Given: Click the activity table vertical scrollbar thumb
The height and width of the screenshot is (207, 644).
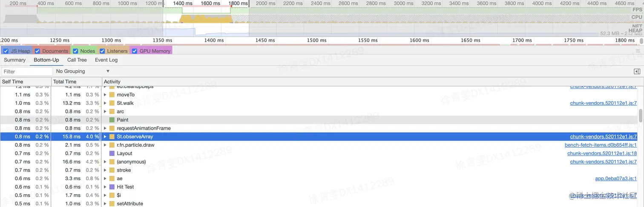Looking at the screenshot, I should pos(641,115).
